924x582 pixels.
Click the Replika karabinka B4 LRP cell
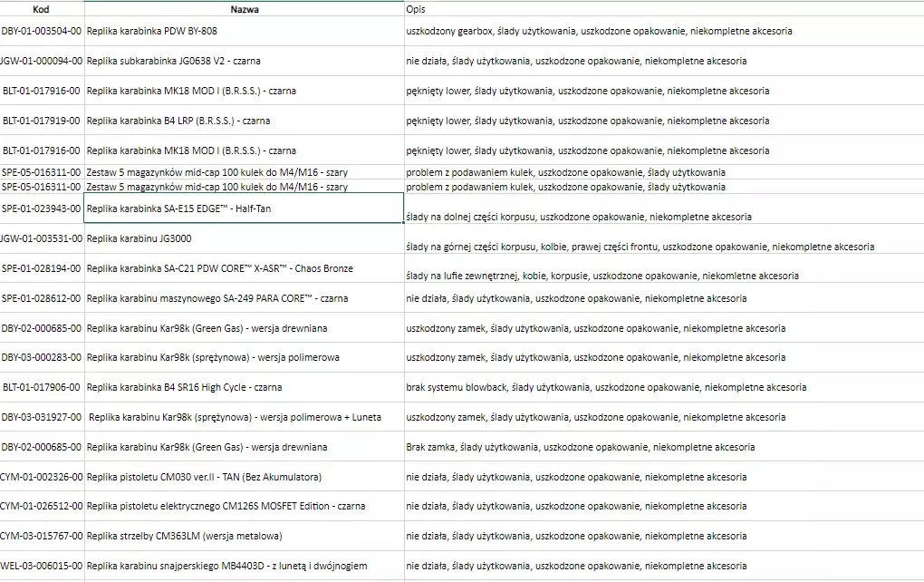[178, 121]
